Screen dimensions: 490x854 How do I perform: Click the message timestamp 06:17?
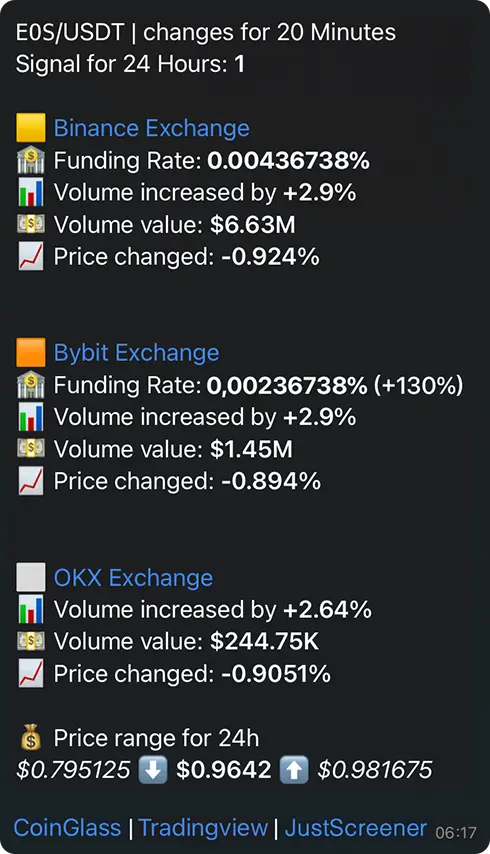(x=456, y=833)
